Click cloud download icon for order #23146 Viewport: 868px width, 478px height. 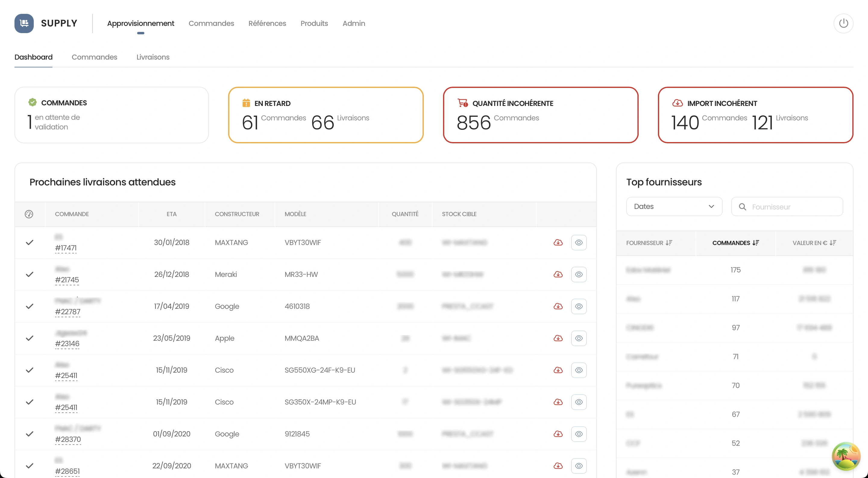(x=558, y=338)
